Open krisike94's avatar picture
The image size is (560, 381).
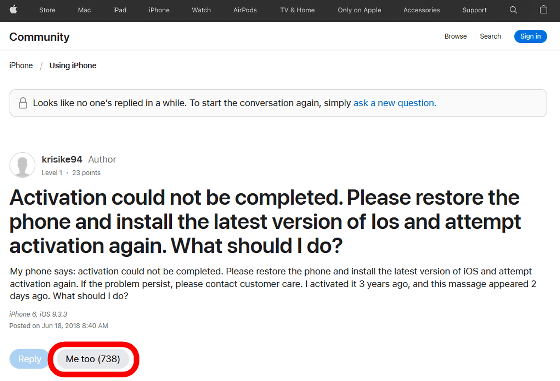[x=22, y=165]
